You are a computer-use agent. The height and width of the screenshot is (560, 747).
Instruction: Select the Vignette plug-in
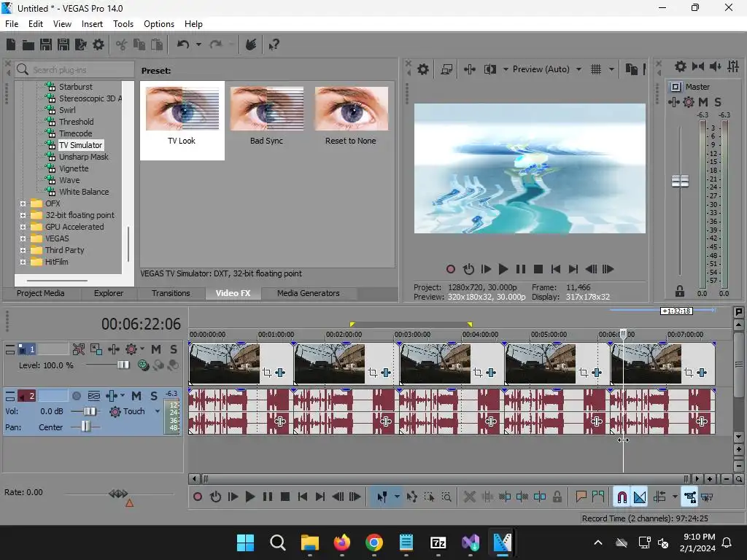click(74, 168)
